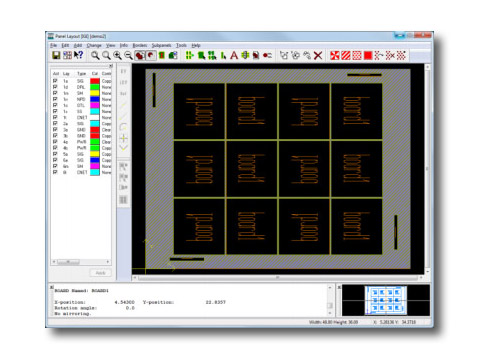Select the red letter A text tool
480x360 pixels.
[234, 55]
